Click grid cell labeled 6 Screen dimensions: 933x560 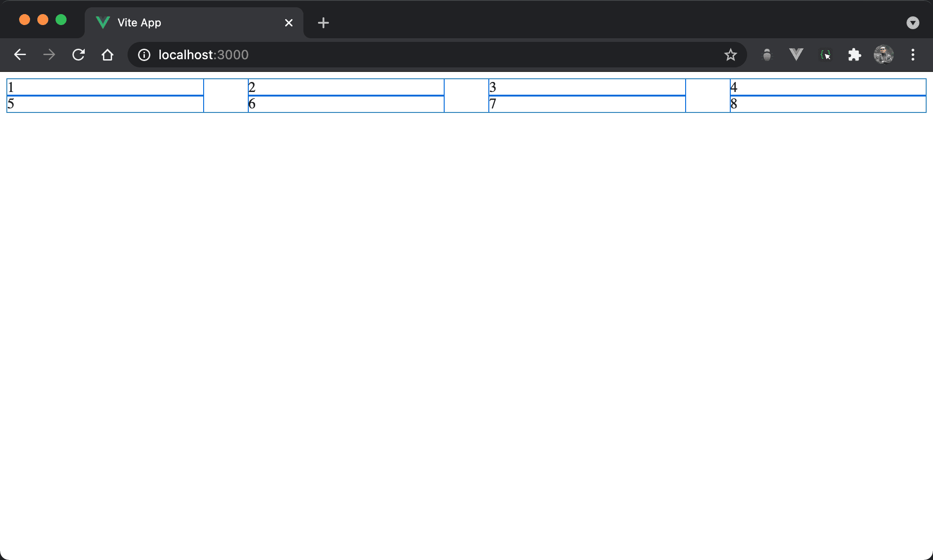346,104
